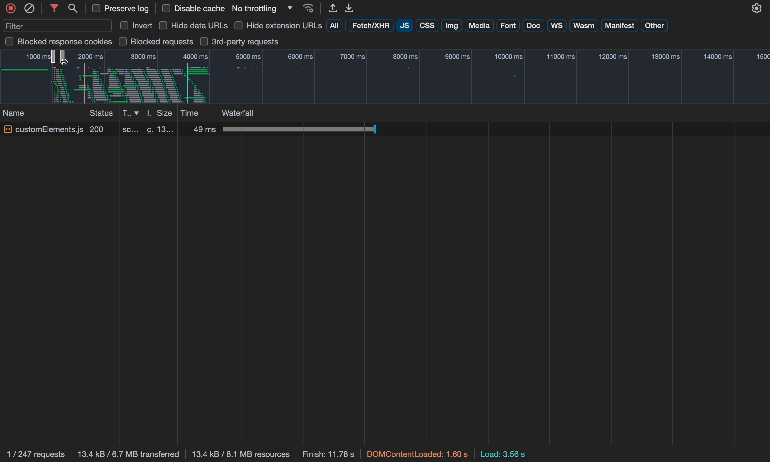Sort requests by the Status column
The image size is (770, 462).
coord(101,113)
